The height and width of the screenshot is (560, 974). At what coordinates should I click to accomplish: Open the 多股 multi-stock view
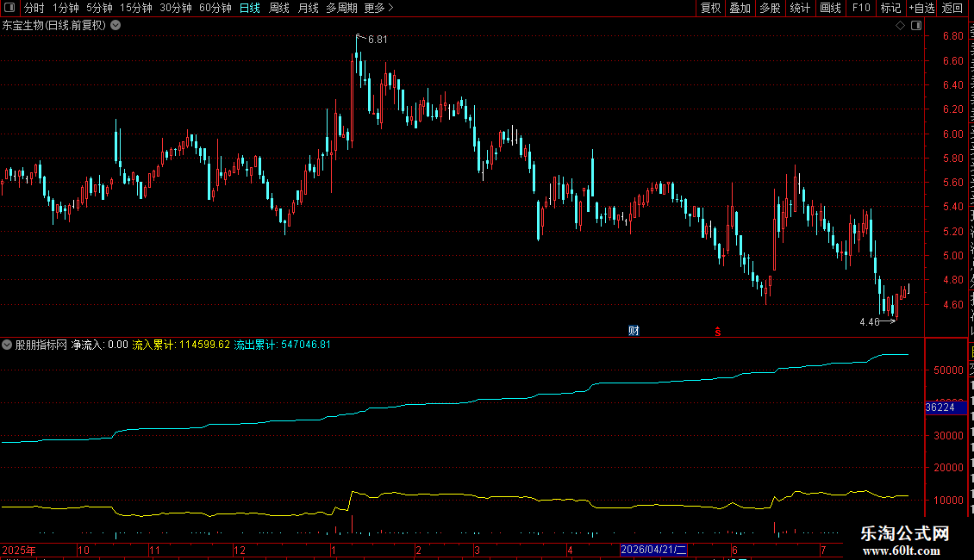coord(770,8)
